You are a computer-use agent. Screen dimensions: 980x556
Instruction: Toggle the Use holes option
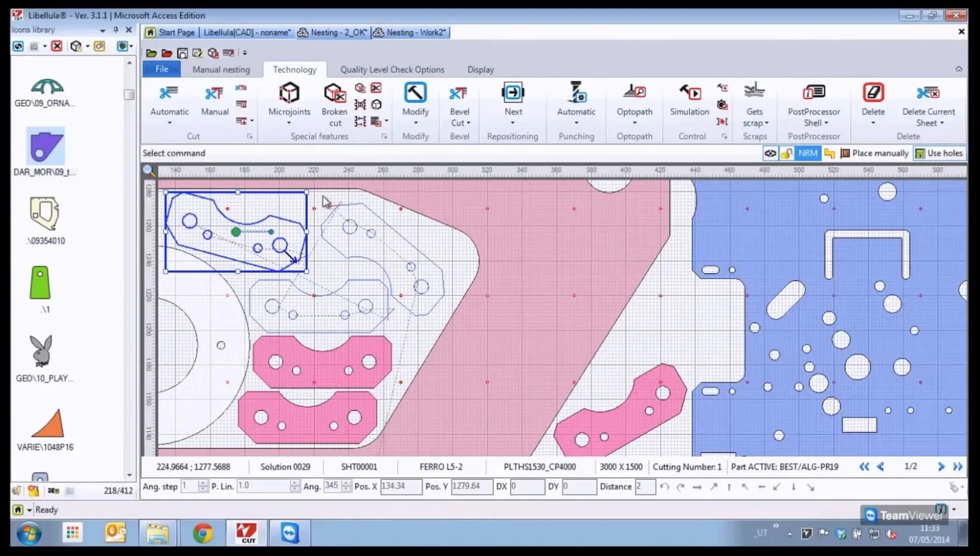click(939, 153)
